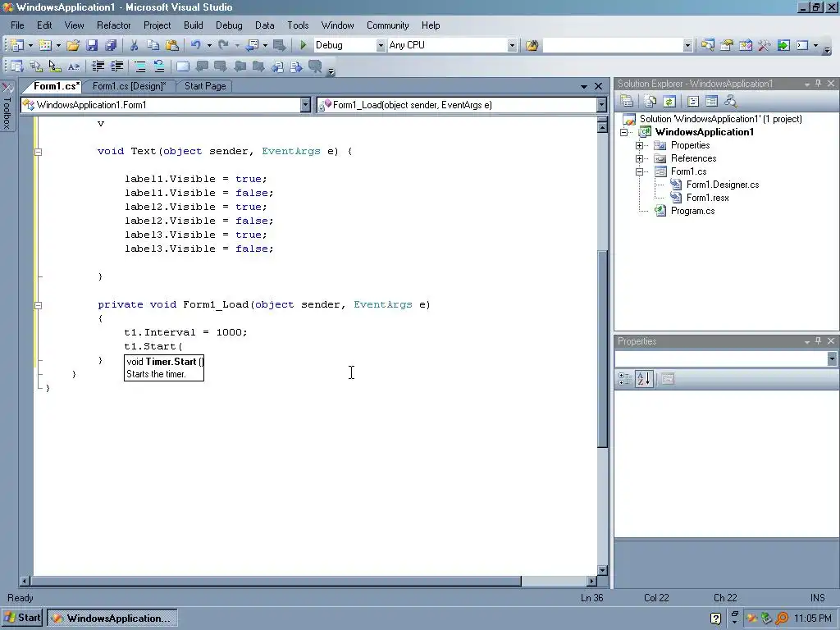
Task: Open Solution Explorer via its toolbar icon
Action: 708,46
